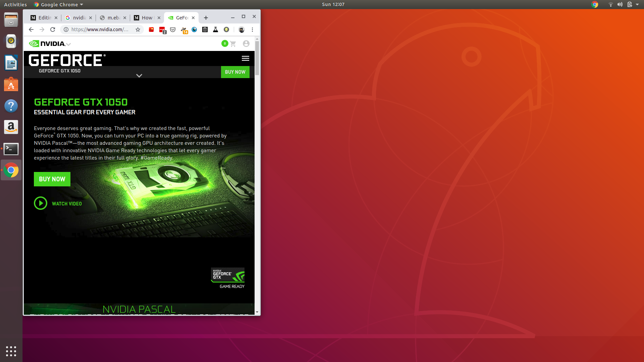The height and width of the screenshot is (362, 644).
Task: Launch Rhythmbox from the dock
Action: [11, 41]
